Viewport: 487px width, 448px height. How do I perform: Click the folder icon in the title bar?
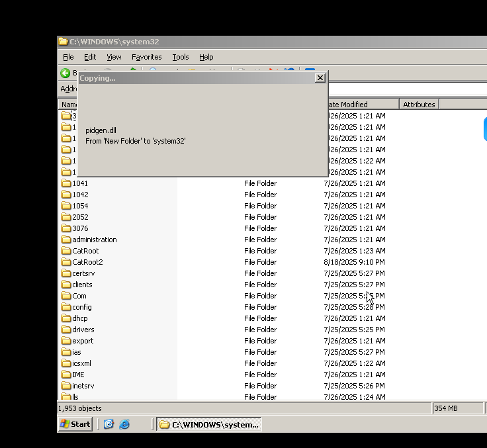(63, 42)
